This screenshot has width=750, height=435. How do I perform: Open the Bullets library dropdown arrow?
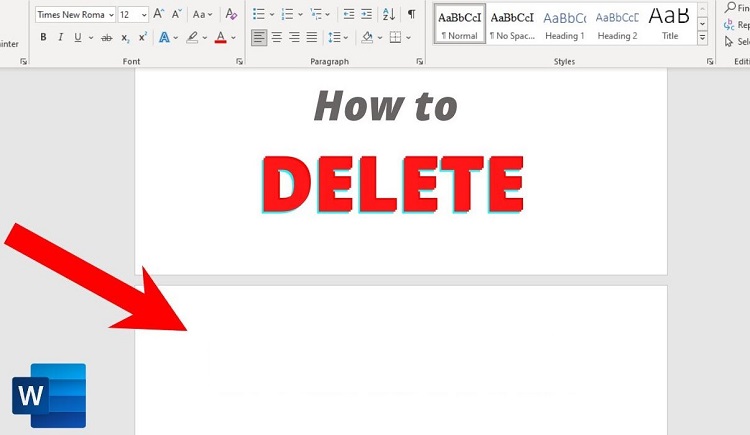click(272, 14)
